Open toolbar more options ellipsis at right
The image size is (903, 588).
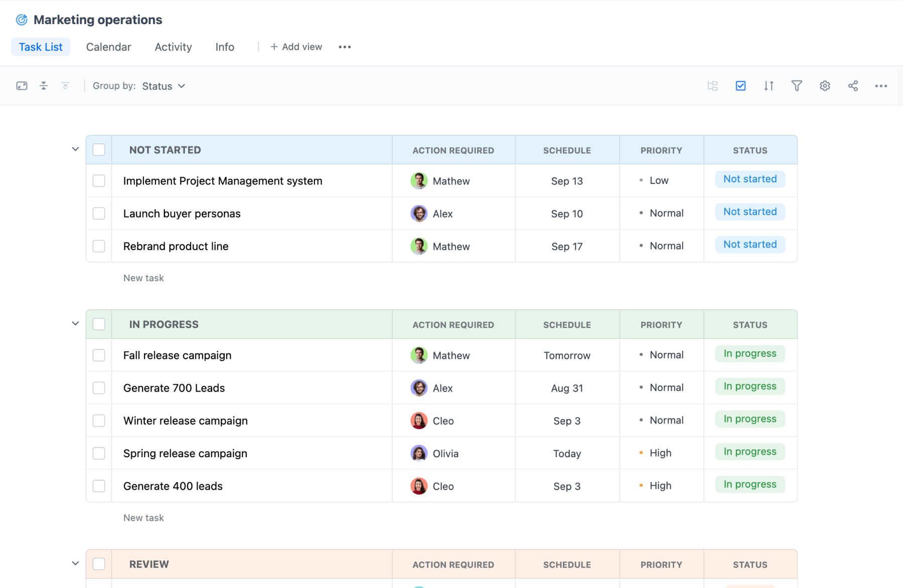[881, 86]
